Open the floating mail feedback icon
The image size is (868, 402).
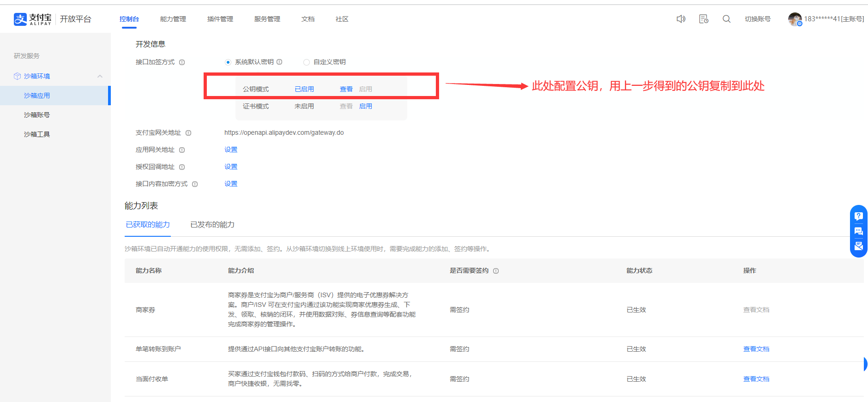pos(858,246)
